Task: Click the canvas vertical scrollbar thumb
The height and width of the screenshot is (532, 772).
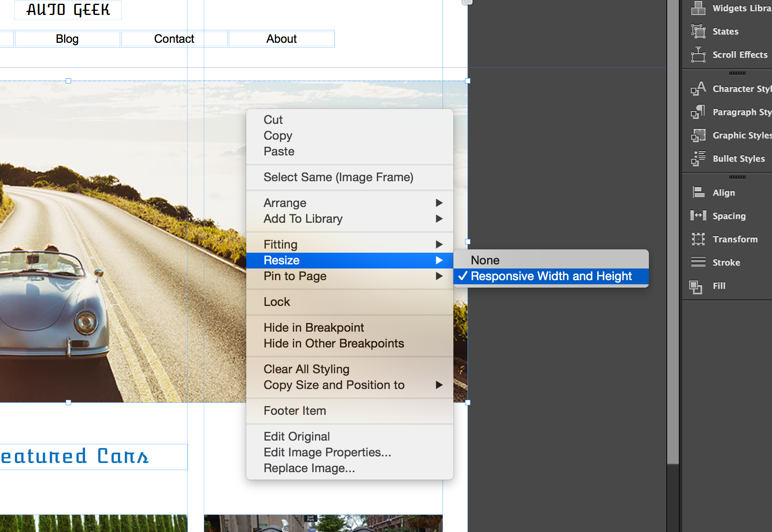Action: (673, 232)
